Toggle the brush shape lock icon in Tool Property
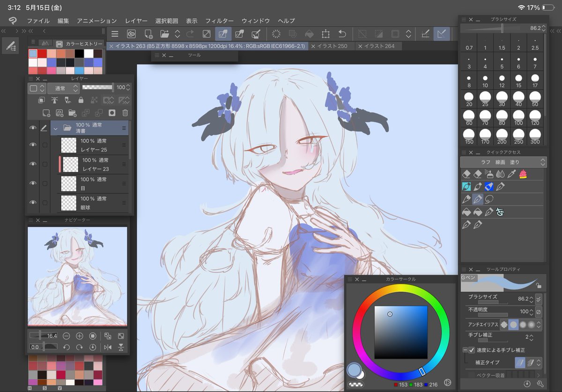This screenshot has width=562, height=392. tap(539, 286)
